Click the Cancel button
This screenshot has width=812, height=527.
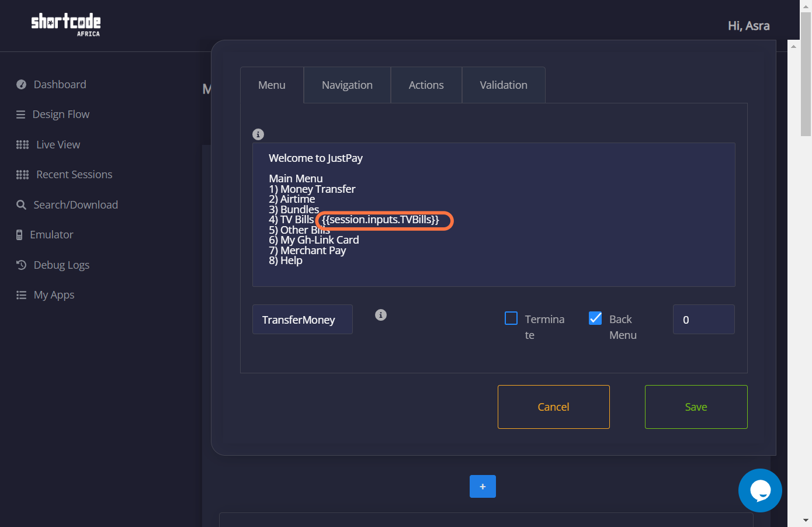click(554, 407)
